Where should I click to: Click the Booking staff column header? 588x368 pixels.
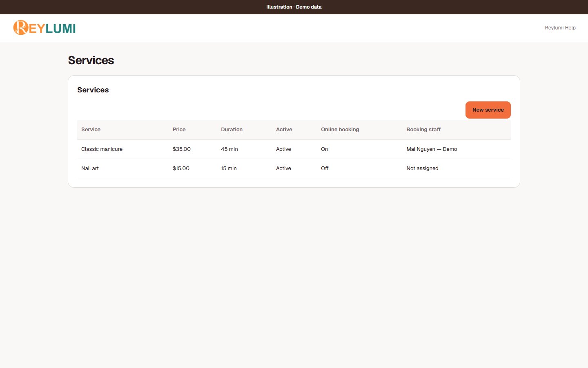(423, 130)
